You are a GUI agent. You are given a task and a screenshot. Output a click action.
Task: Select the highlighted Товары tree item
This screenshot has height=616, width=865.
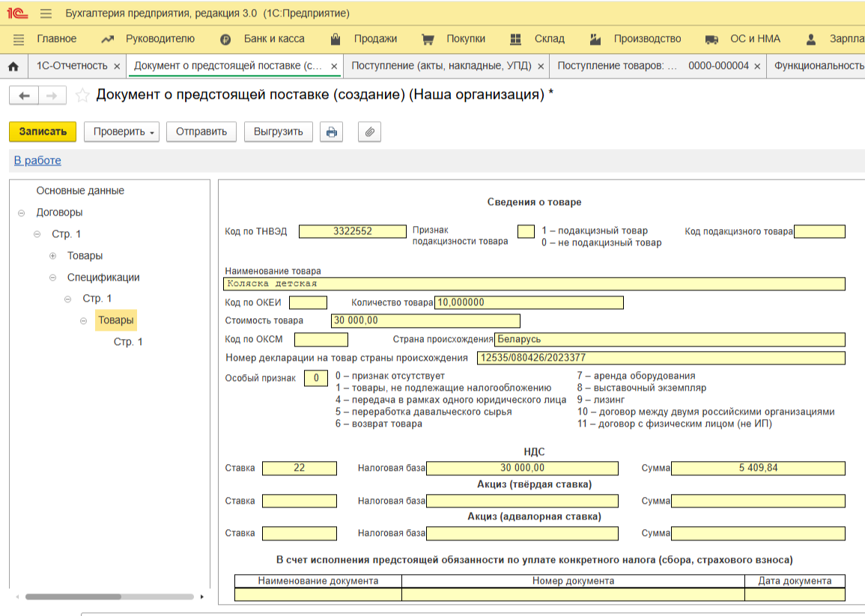tap(116, 320)
